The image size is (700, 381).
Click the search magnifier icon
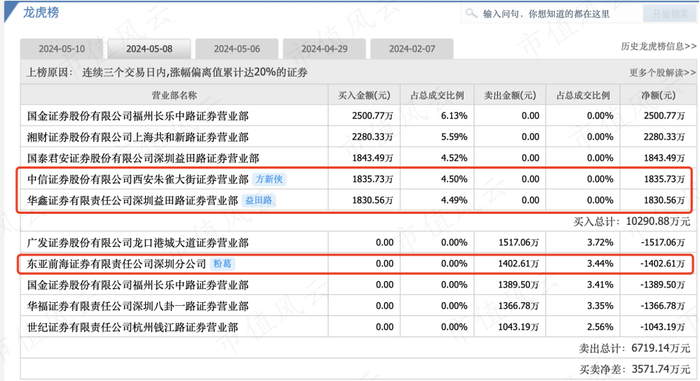tap(471, 13)
